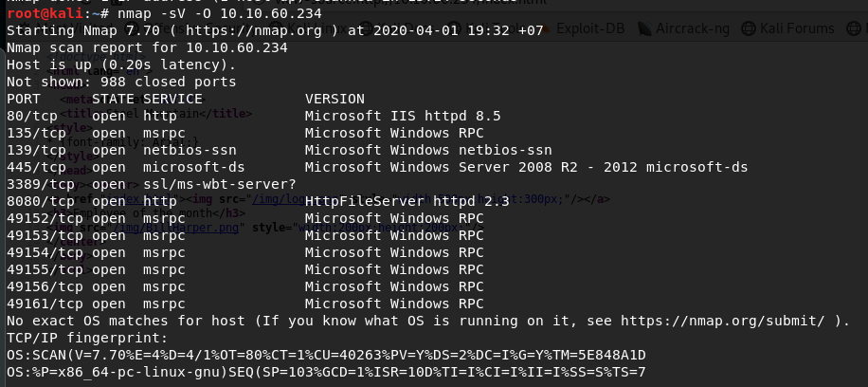Click the VERSION column header
This screenshot has width=868, height=387.
click(335, 99)
